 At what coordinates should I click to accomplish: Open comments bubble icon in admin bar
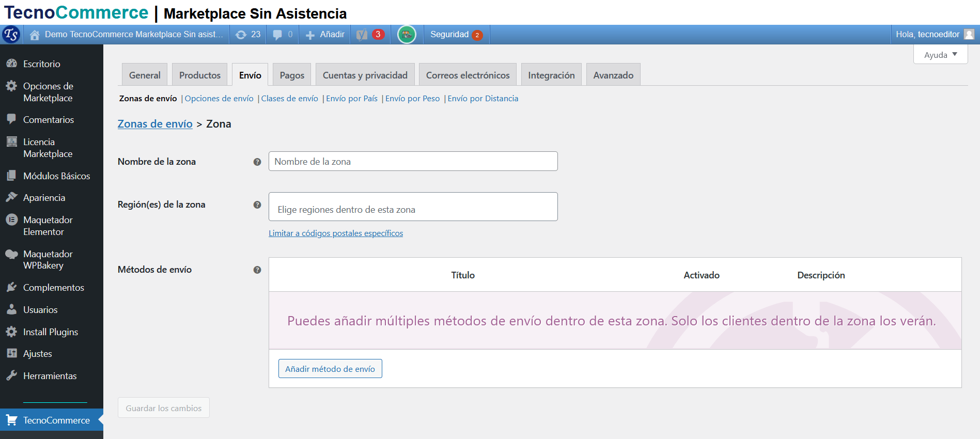[277, 35]
